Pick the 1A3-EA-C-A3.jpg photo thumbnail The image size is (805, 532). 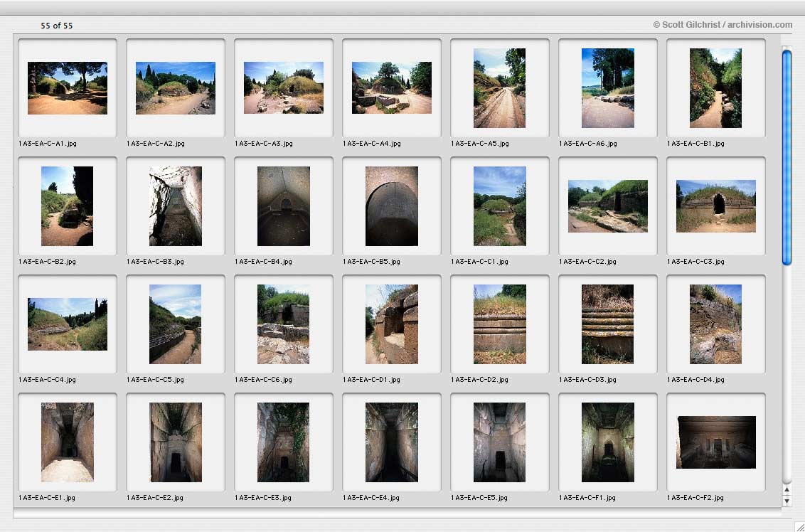click(284, 87)
